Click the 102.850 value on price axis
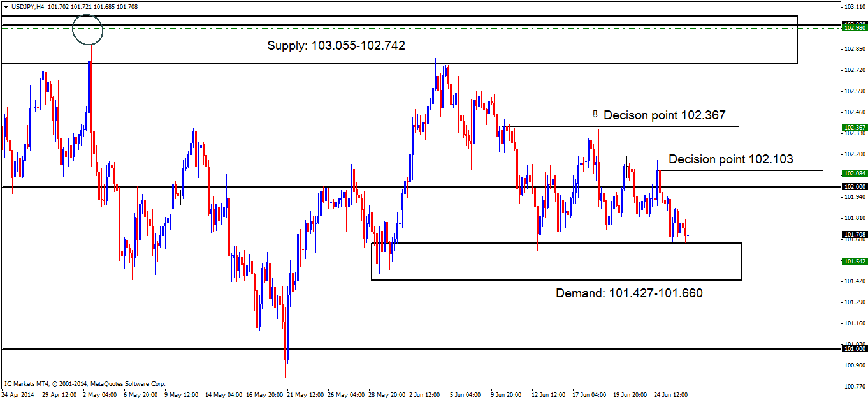Viewport: 868px width, 400px height. coord(854,48)
